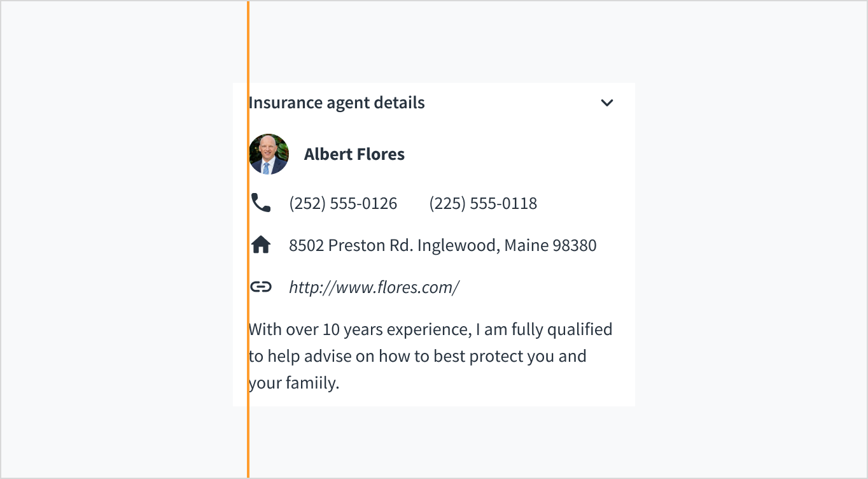Viewport: 868px width, 479px height.
Task: Click the final bio line "your famiily."
Action: point(295,383)
